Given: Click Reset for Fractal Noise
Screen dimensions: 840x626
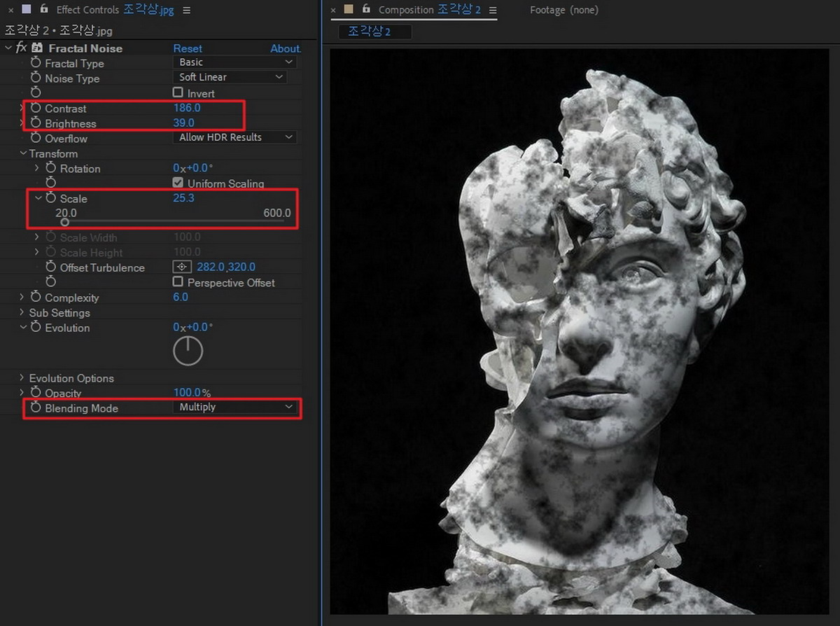Looking at the screenshot, I should (188, 48).
